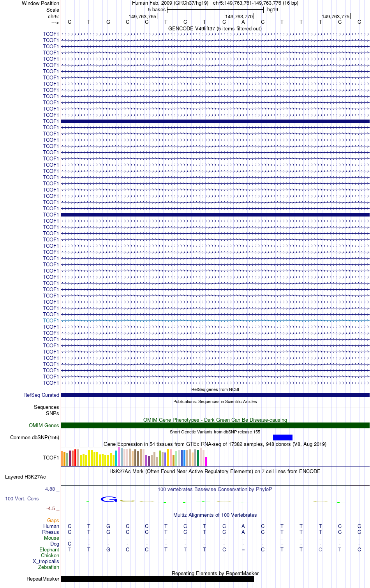This screenshot has height=588, width=370.
Task: Click the H3K27Ac Mark track title
Action: (215, 471)
